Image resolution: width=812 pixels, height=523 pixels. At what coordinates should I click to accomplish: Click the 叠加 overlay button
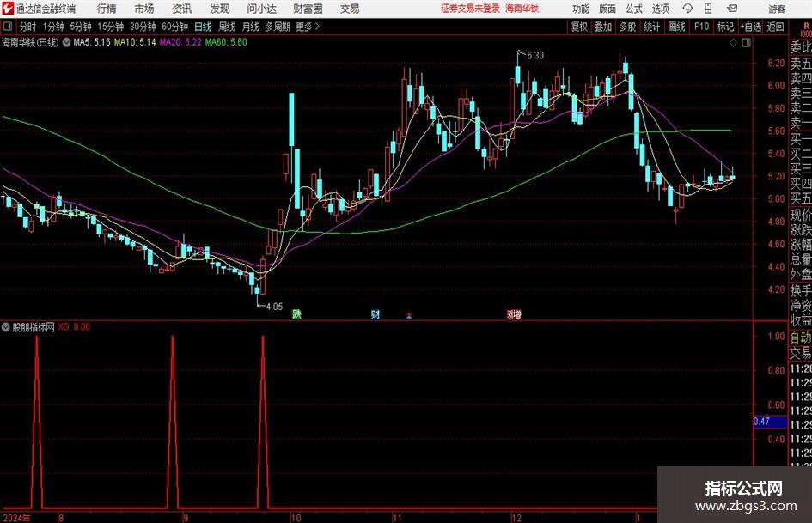pos(603,27)
